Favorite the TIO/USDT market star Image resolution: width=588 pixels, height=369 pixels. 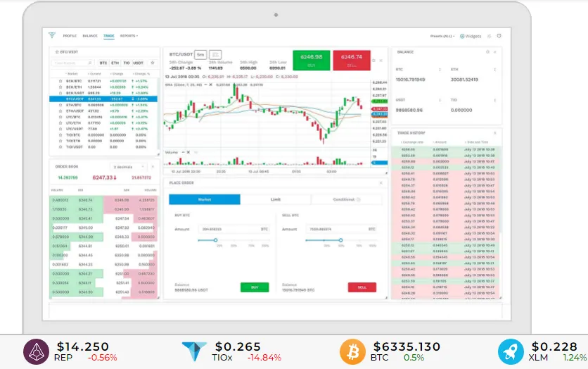pos(60,147)
